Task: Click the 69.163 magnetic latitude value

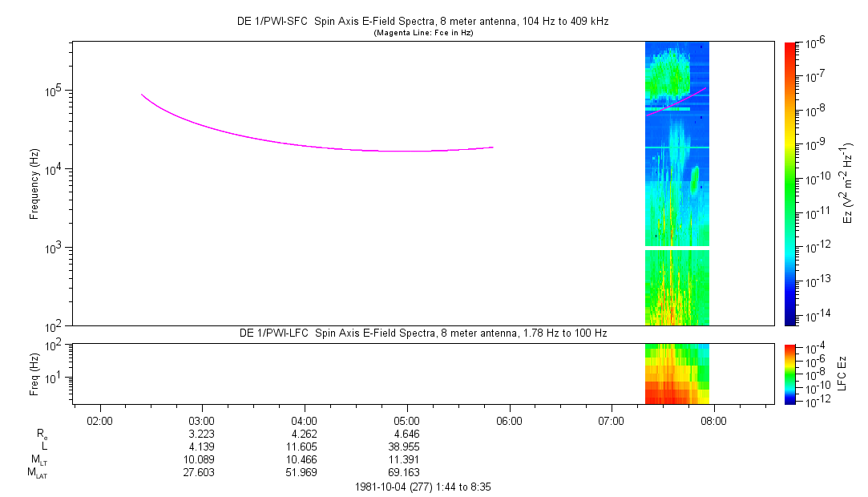Action: point(406,473)
